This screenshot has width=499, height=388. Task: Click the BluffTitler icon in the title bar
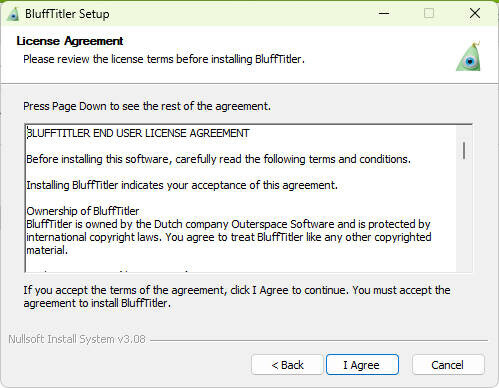click(x=13, y=14)
